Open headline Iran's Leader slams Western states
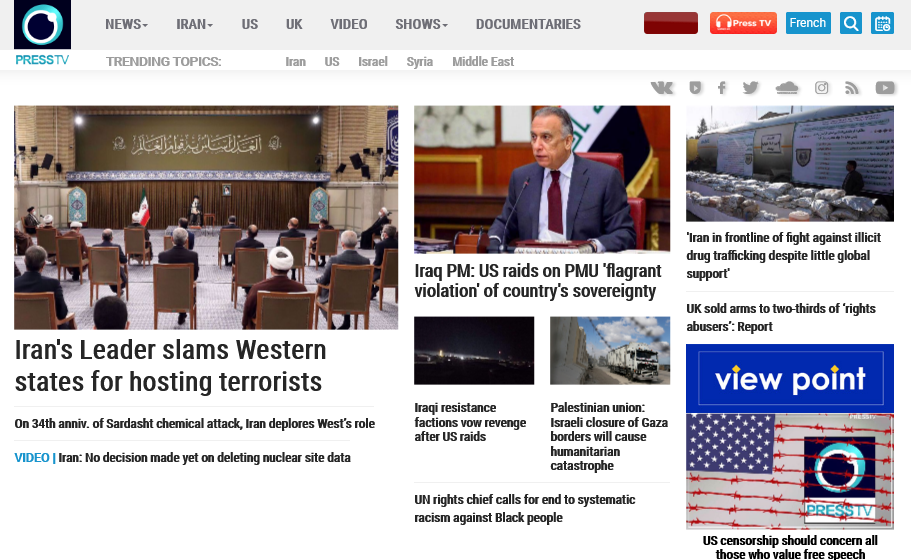The width and height of the screenshot is (911, 560). (170, 366)
